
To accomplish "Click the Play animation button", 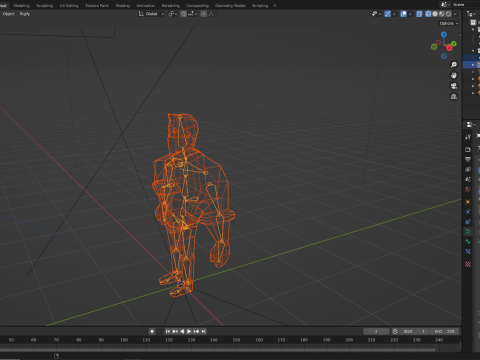I will pyautogui.click(x=189, y=331).
